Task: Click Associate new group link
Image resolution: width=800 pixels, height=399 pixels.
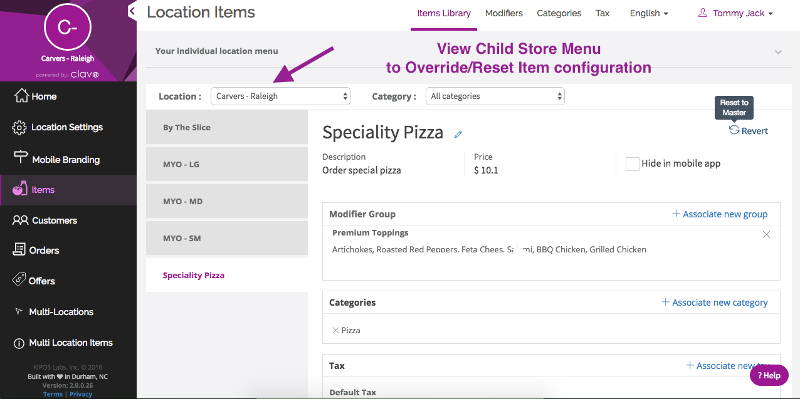Action: (719, 214)
